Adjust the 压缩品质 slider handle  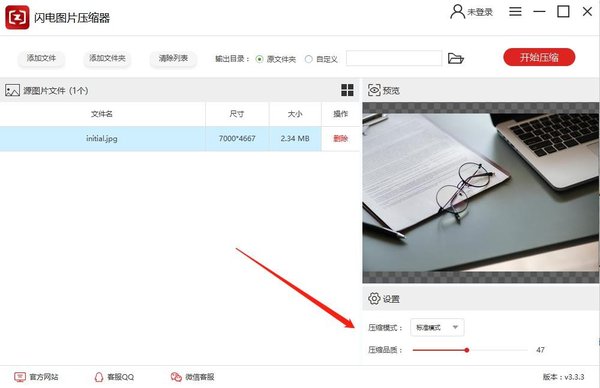pos(467,350)
